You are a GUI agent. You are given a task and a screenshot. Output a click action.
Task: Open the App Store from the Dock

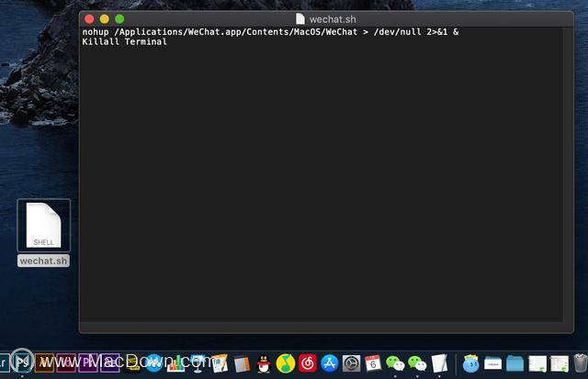pos(329,363)
